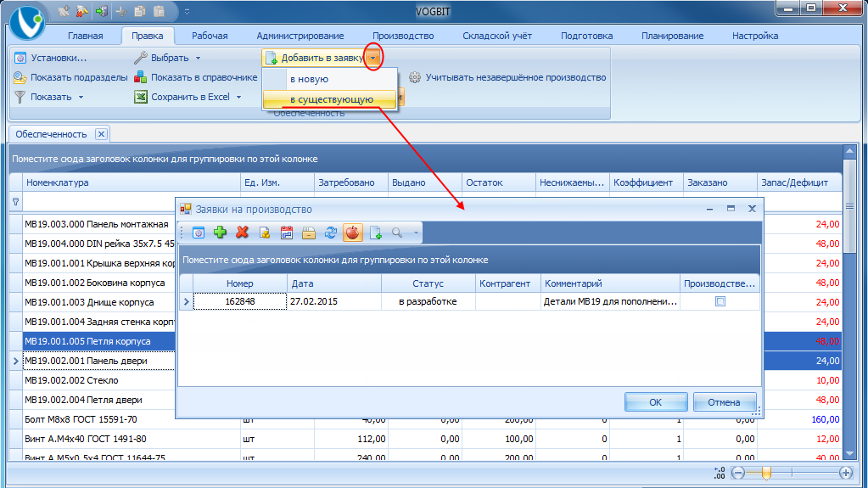Open the Заявки toolbar overflow arrow
This screenshot has width=868, height=488.
click(x=416, y=233)
